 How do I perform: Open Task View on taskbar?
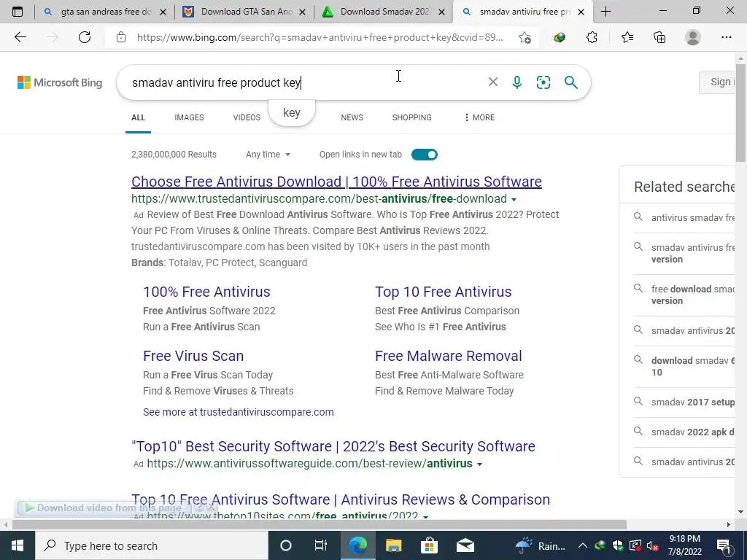(321, 545)
